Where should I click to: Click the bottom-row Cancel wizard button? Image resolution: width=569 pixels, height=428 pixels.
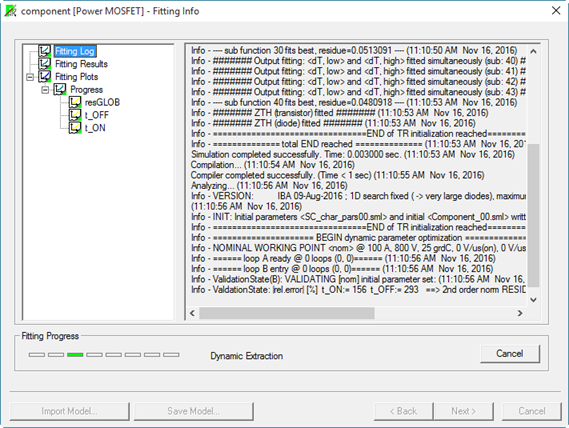tap(532, 411)
